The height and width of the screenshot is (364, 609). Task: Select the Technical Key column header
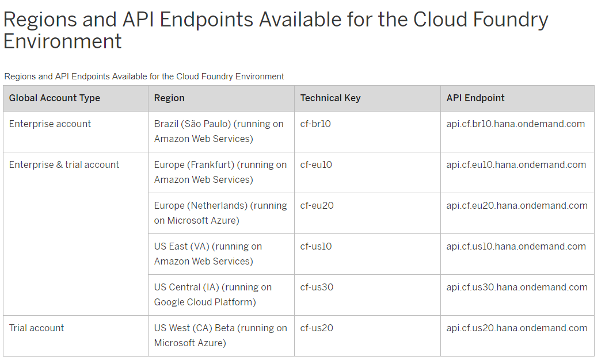330,98
